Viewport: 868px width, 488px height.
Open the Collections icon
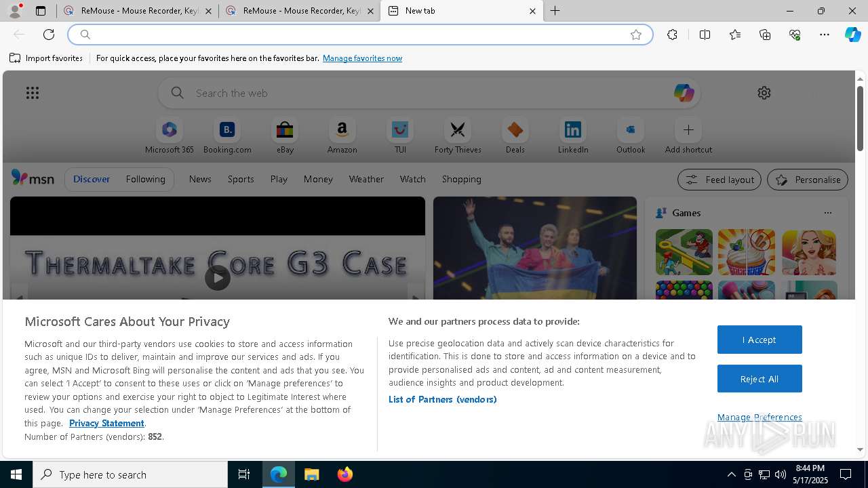point(765,35)
